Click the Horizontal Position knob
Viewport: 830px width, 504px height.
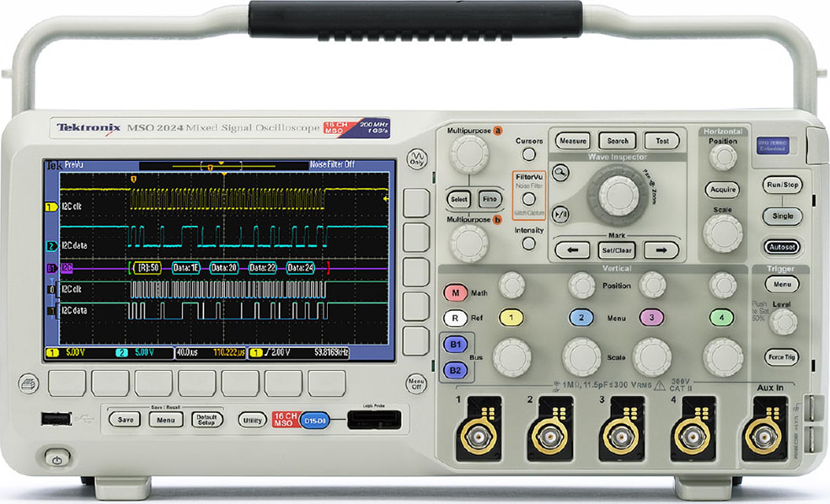(722, 158)
